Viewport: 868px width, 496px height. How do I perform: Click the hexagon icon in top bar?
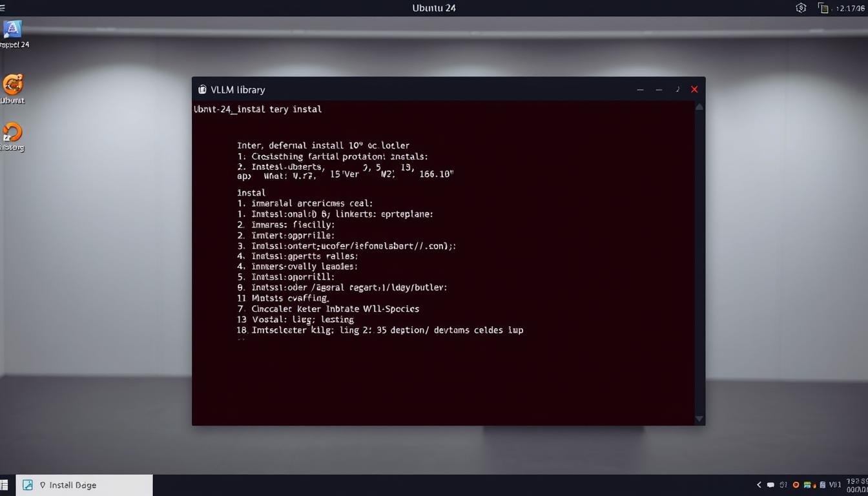tap(801, 8)
